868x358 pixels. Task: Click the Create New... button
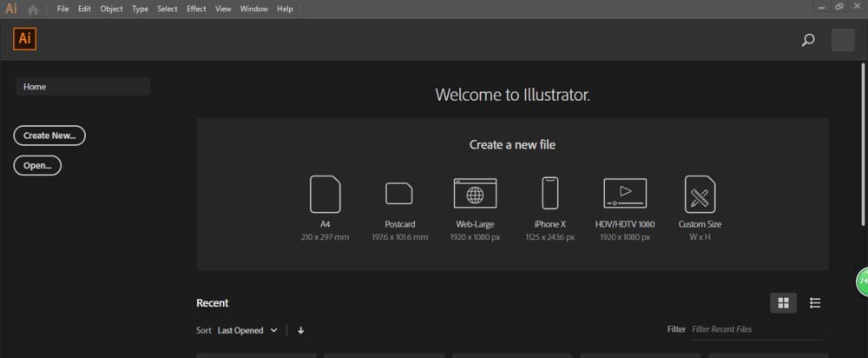coord(49,136)
